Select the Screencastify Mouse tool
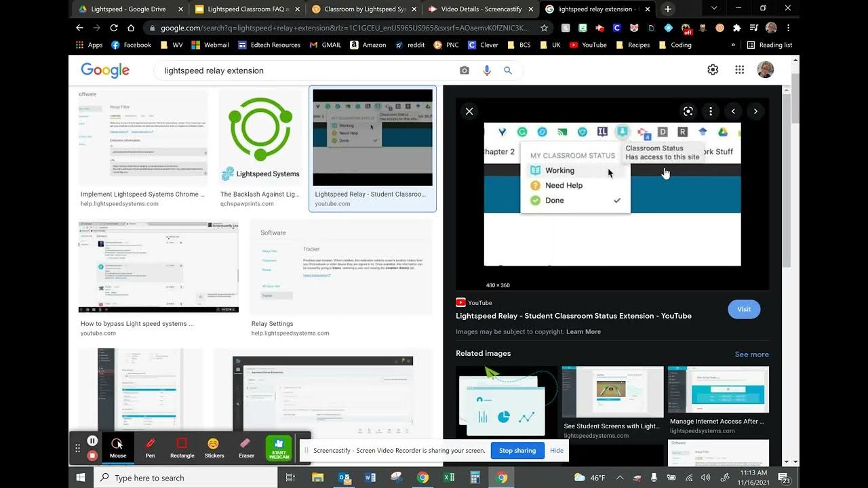This screenshot has width=868, height=488. click(x=118, y=447)
